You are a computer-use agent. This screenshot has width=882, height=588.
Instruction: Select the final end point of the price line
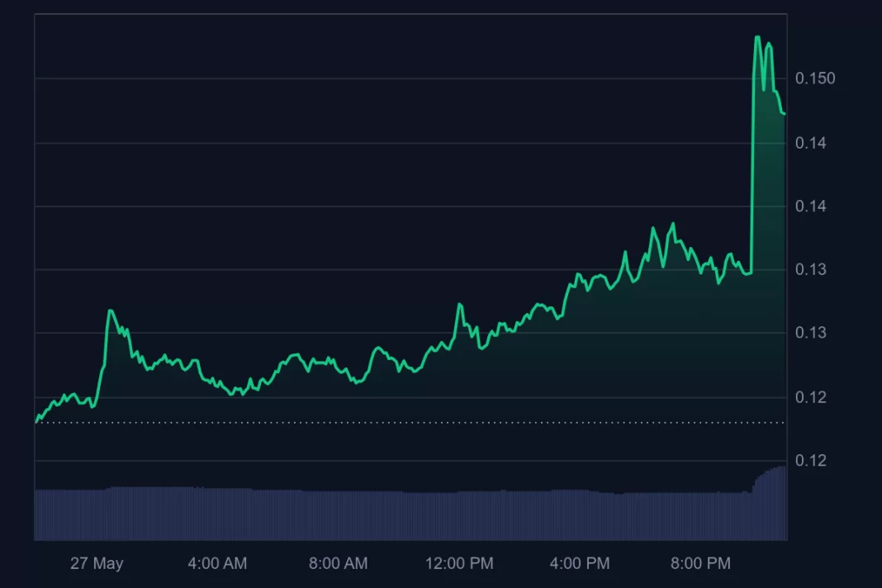point(784,113)
